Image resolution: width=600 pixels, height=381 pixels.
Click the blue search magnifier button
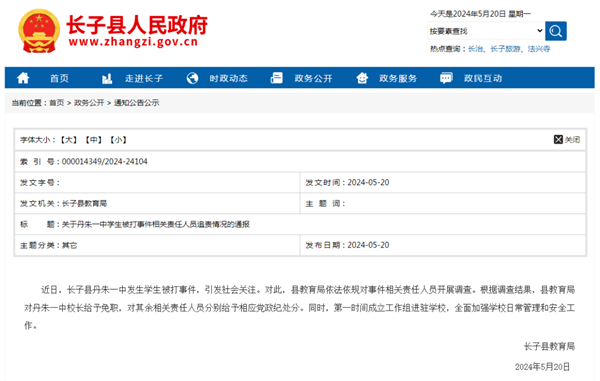(x=556, y=31)
